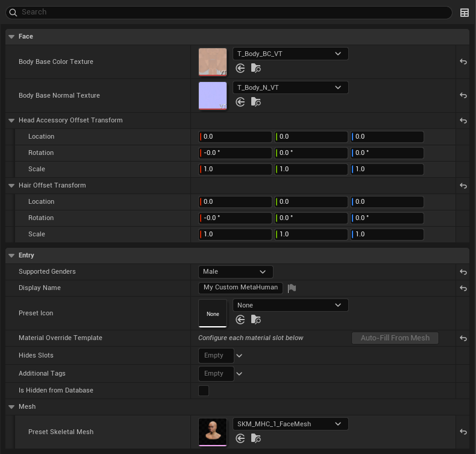Image resolution: width=476 pixels, height=454 pixels.
Task: Open the Body Base Normal Texture thumbnail
Action: click(213, 95)
